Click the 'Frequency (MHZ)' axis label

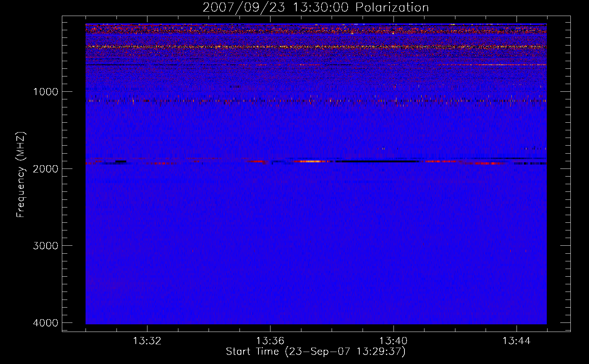click(21, 175)
